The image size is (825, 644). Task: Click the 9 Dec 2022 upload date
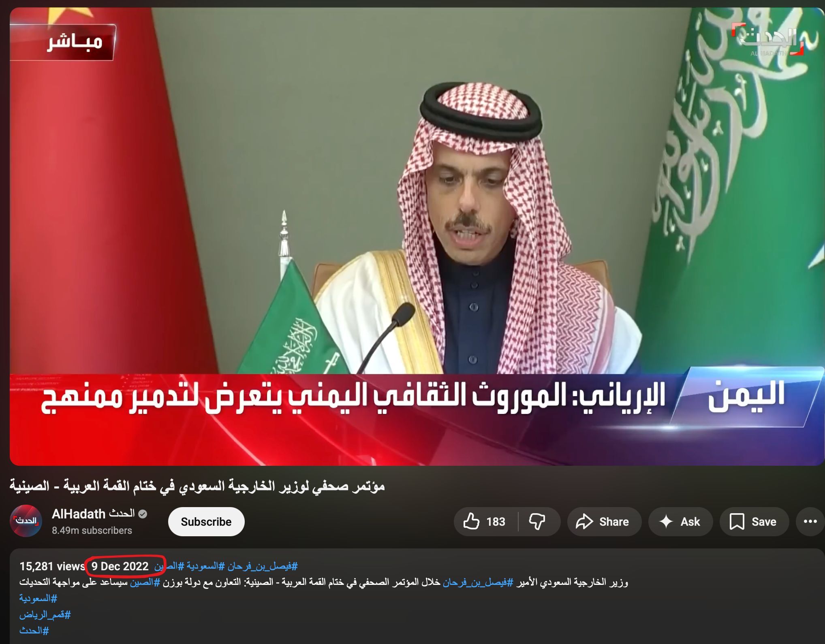(x=120, y=566)
